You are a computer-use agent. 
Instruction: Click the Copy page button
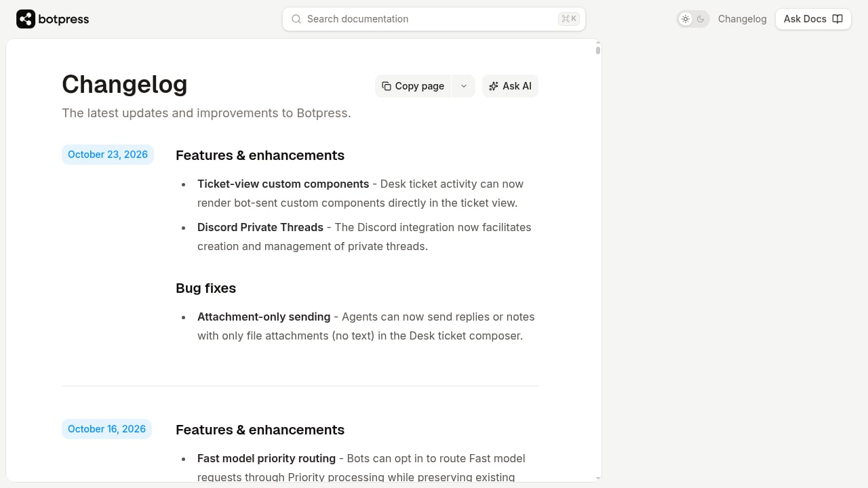pyautogui.click(x=413, y=86)
